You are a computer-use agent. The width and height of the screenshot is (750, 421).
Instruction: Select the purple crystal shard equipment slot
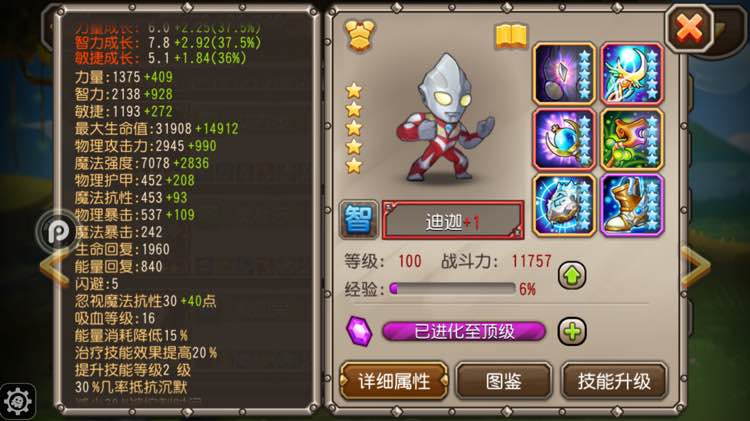[x=564, y=73]
